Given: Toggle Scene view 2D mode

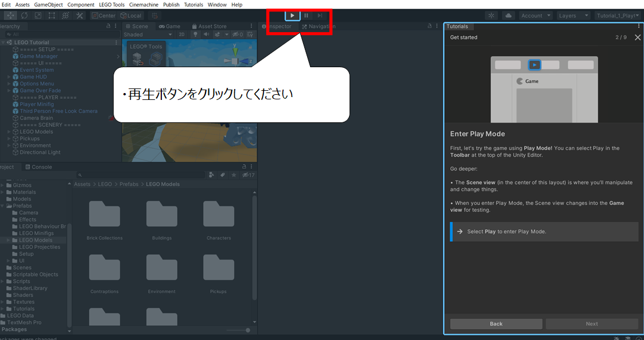Looking at the screenshot, I should click(x=181, y=34).
